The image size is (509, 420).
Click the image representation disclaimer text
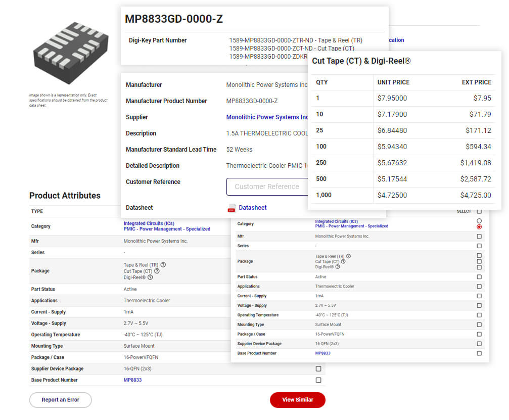tap(68, 100)
